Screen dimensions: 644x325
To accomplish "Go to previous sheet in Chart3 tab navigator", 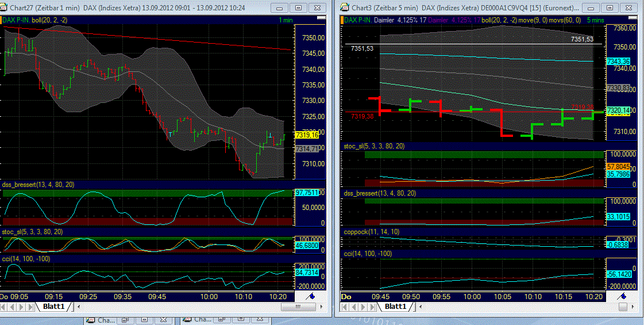I will (354, 307).
